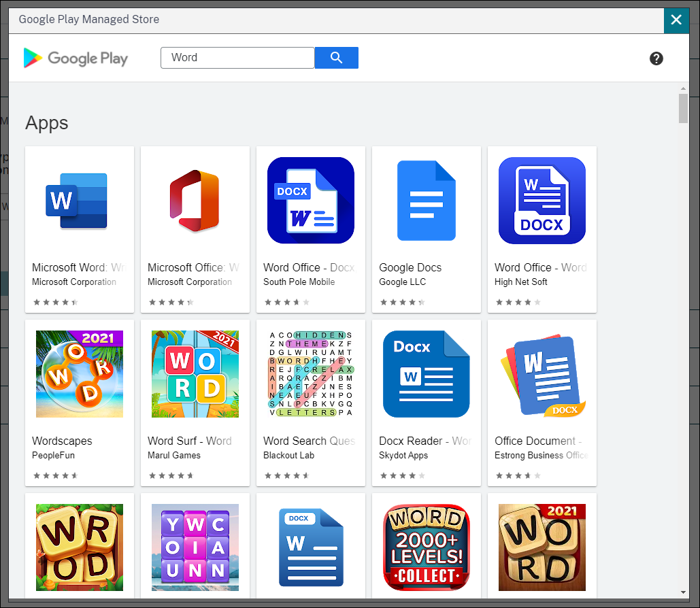Click Google LLC developer name

(x=402, y=282)
